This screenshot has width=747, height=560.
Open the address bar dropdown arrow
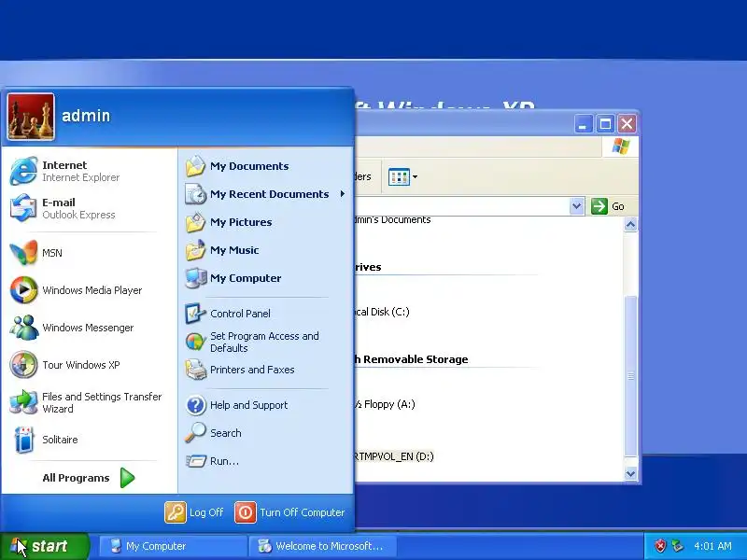tap(576, 206)
